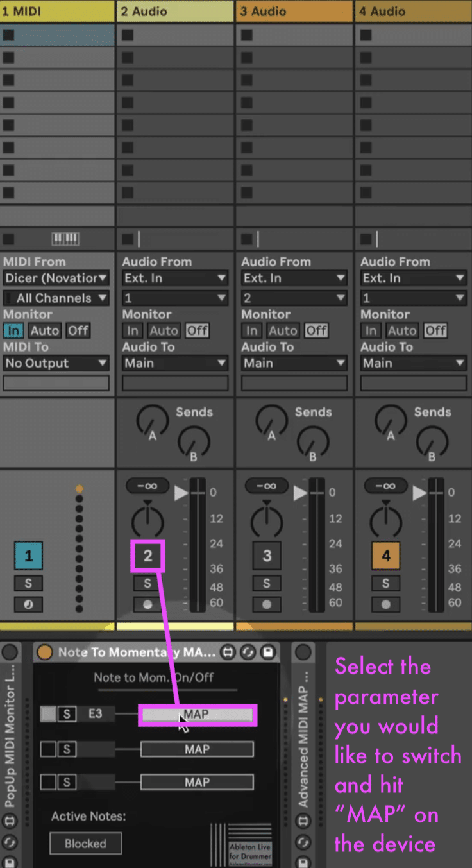Click circular arrows icon on PopUp MIDI Monitor
Image resolution: width=472 pixels, height=868 pixels.
point(10,842)
